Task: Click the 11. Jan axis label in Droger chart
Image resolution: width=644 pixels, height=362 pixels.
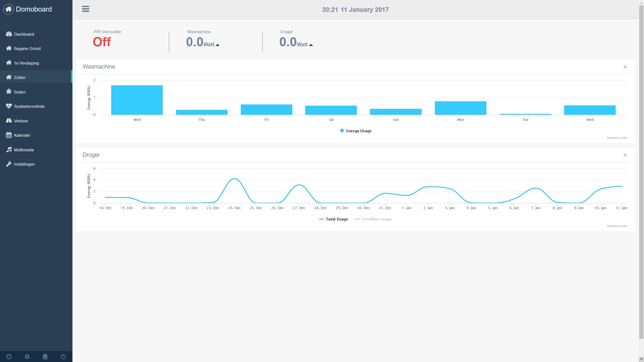Action: tap(621, 208)
